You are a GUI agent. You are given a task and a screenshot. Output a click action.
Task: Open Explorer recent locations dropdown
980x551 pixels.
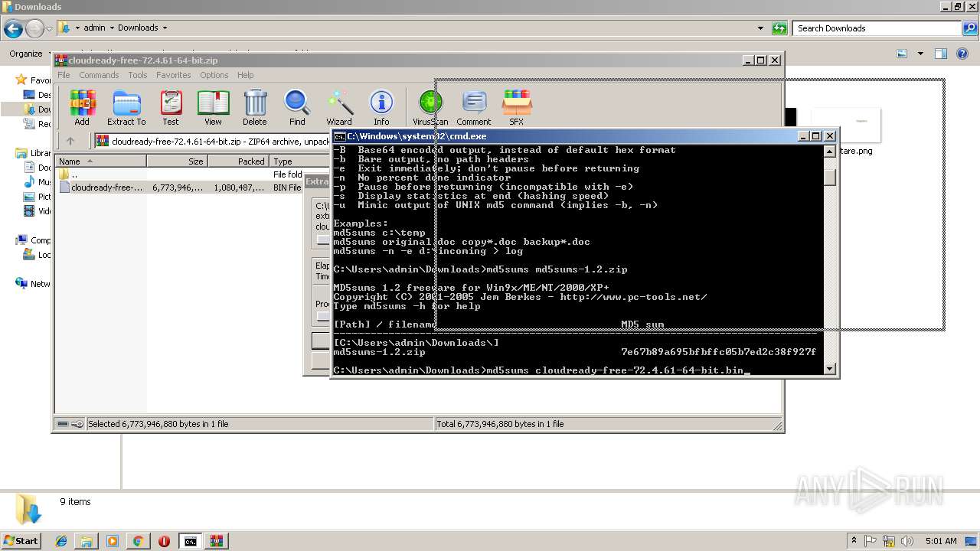coord(49,28)
